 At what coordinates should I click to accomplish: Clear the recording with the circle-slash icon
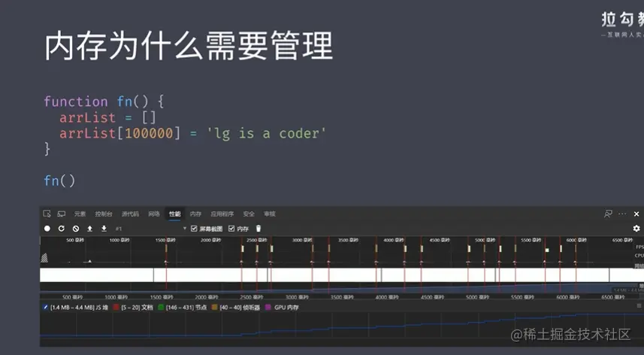[x=76, y=229]
